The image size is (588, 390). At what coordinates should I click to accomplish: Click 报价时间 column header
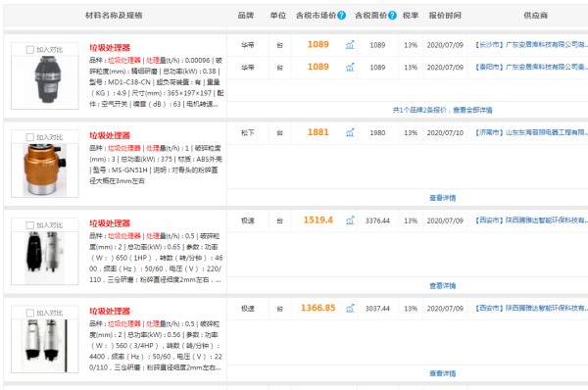click(445, 16)
